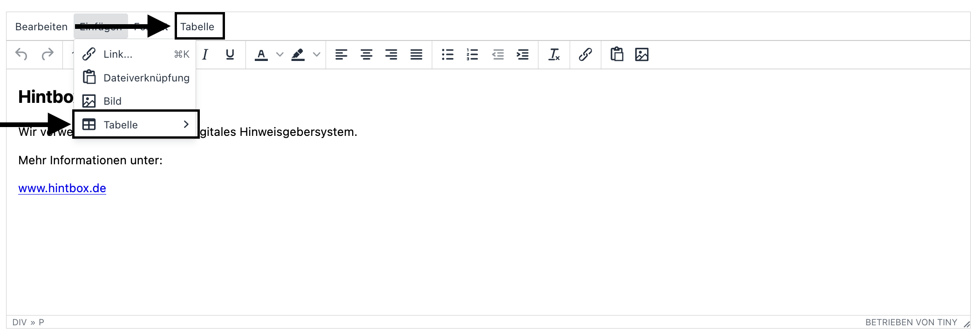Align text right
This screenshot has width=980, height=336.
[x=391, y=54]
